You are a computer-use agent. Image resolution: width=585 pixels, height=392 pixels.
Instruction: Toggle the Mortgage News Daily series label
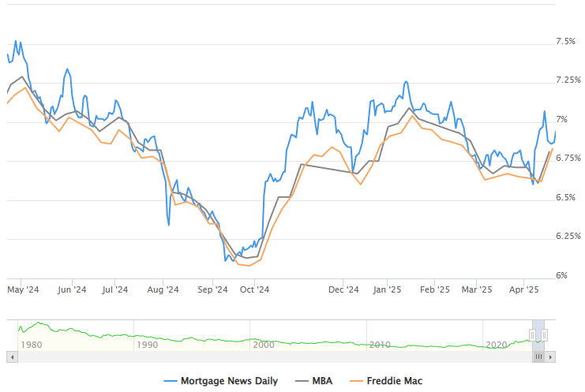tap(229, 381)
